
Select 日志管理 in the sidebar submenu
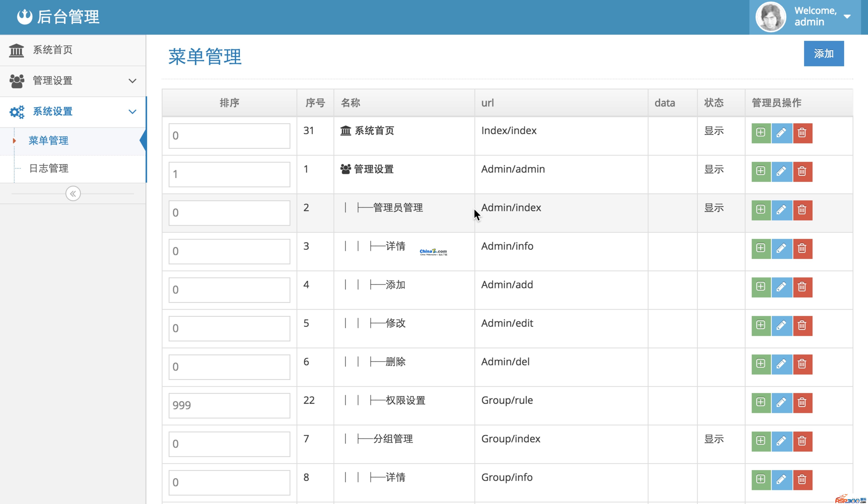coord(49,169)
